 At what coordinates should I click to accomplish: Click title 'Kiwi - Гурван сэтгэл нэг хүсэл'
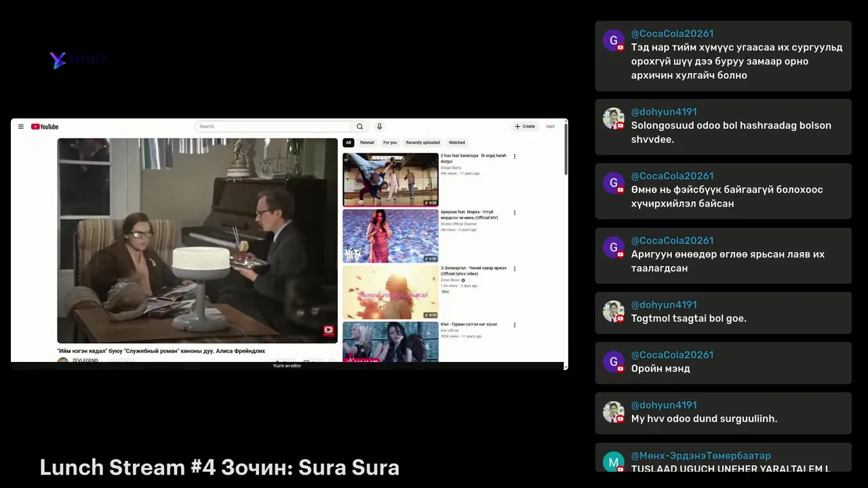coord(469,325)
